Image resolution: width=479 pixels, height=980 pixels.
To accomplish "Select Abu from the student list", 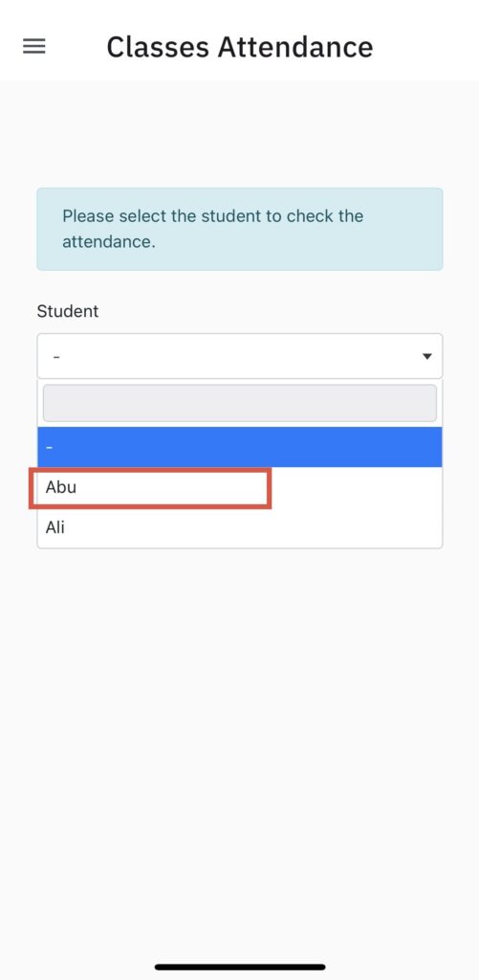I will point(240,487).
